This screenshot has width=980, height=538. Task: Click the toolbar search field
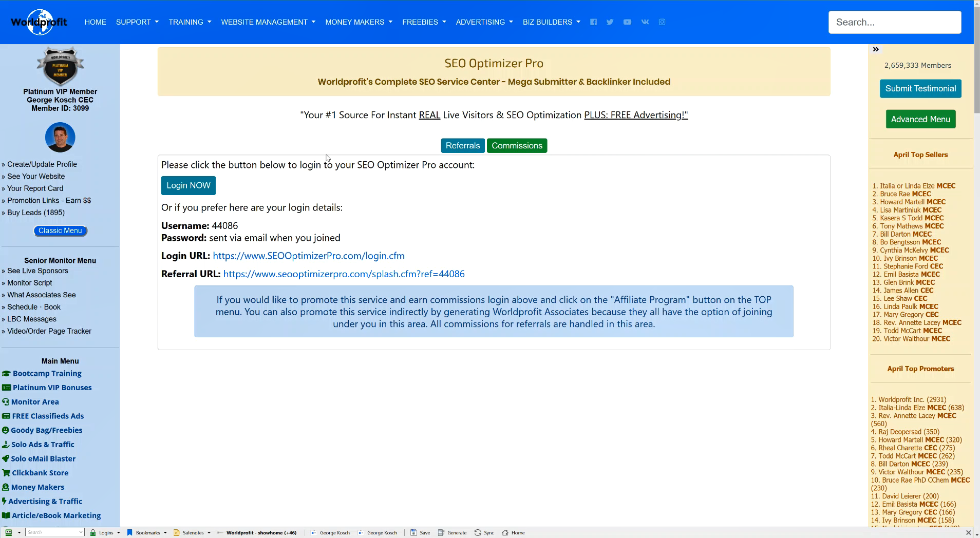coord(54,532)
